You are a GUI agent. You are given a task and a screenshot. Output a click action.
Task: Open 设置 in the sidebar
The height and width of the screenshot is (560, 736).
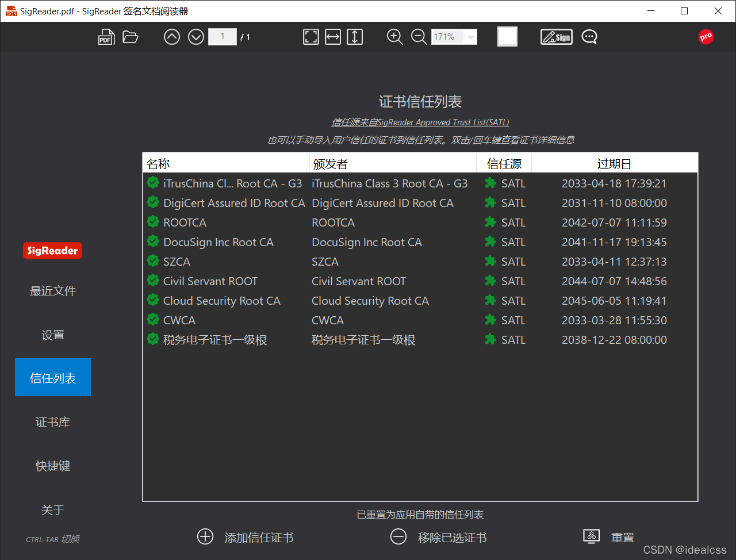click(53, 335)
